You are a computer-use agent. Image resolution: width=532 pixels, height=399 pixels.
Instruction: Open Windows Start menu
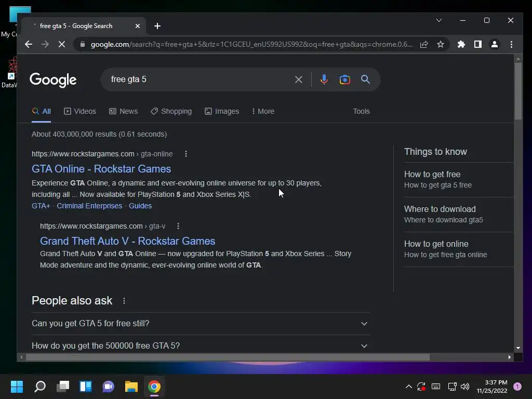[17, 387]
